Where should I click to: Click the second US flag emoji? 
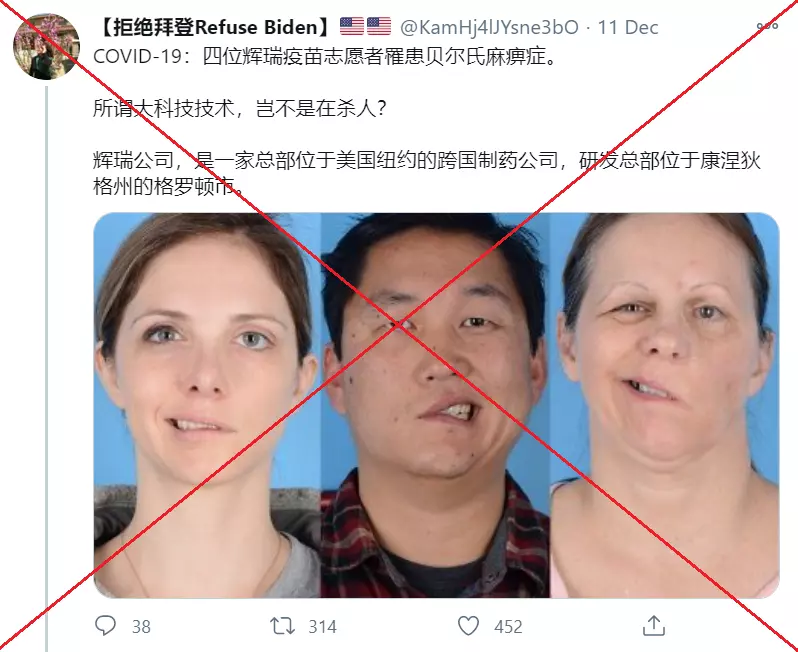click(379, 26)
